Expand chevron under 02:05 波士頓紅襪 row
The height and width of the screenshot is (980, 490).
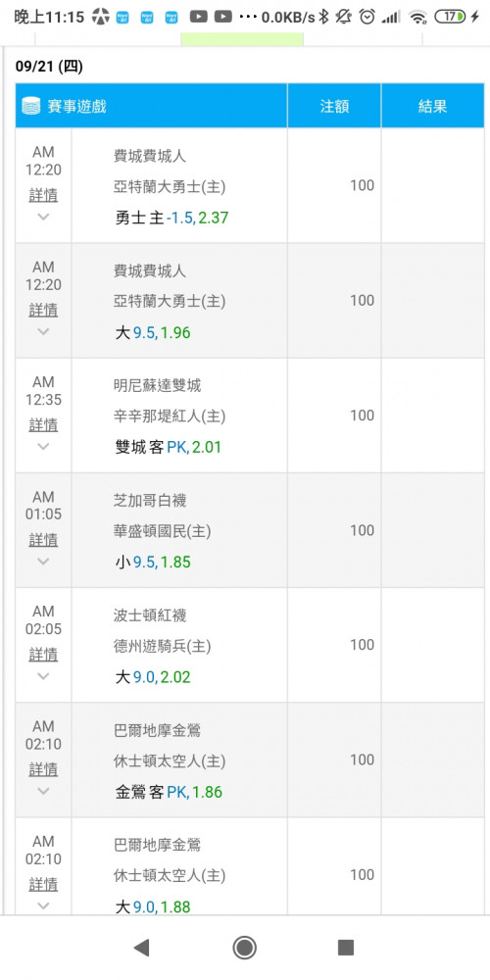(x=43, y=675)
